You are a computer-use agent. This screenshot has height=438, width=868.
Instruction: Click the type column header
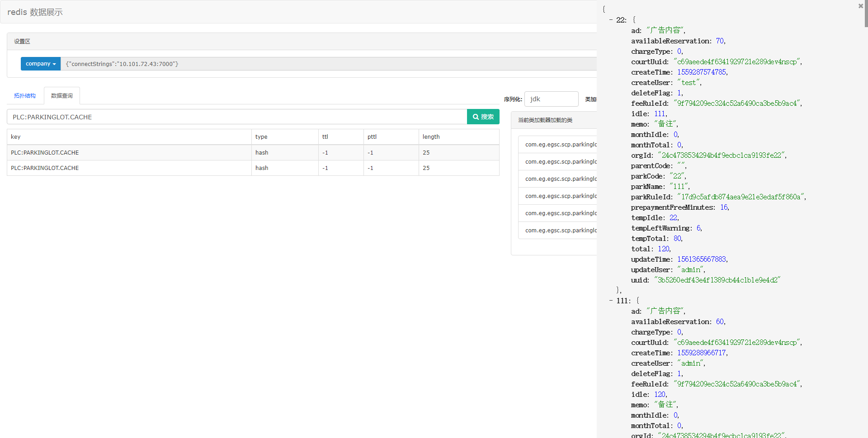261,137
